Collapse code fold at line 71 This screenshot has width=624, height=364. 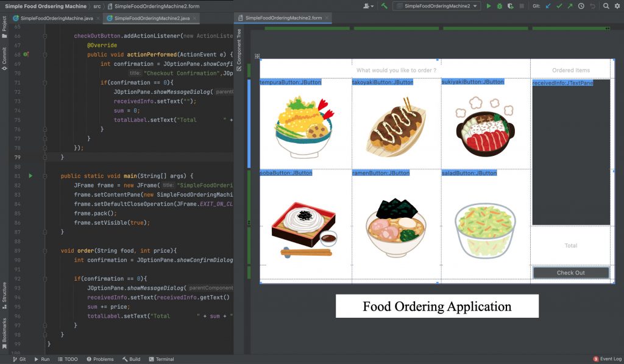pyautogui.click(x=45, y=83)
